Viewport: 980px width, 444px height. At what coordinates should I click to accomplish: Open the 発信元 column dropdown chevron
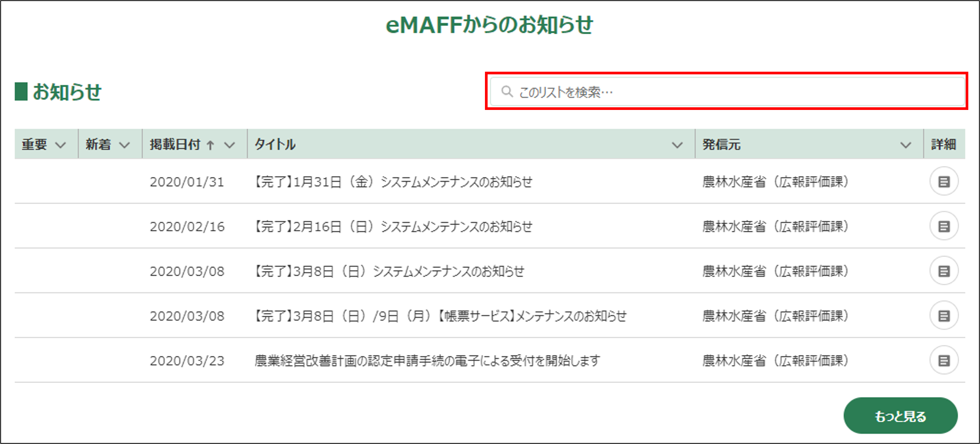(906, 145)
